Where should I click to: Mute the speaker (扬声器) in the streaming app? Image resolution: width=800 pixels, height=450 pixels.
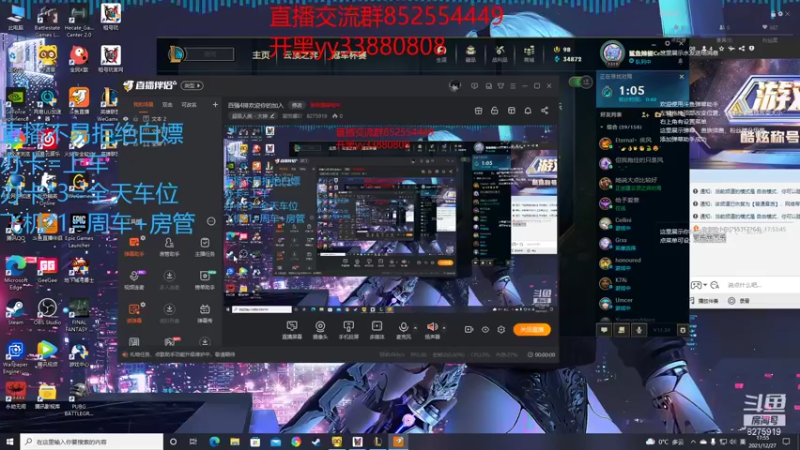432,330
